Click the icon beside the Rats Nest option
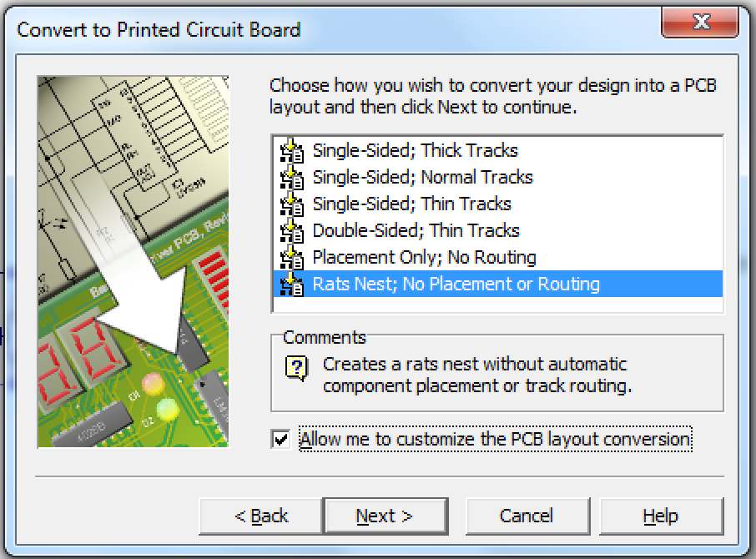Image resolution: width=756 pixels, height=559 pixels. click(x=292, y=285)
